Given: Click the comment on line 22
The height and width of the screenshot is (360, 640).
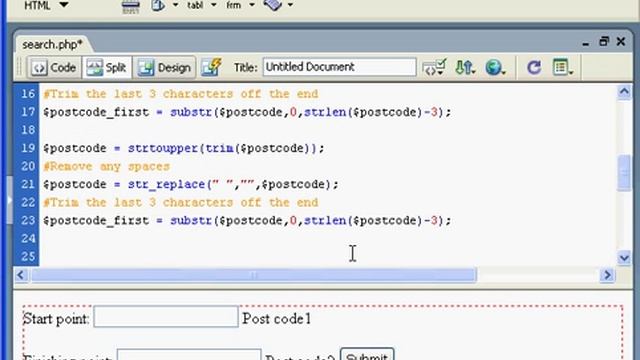Looking at the screenshot, I should click(x=181, y=202).
